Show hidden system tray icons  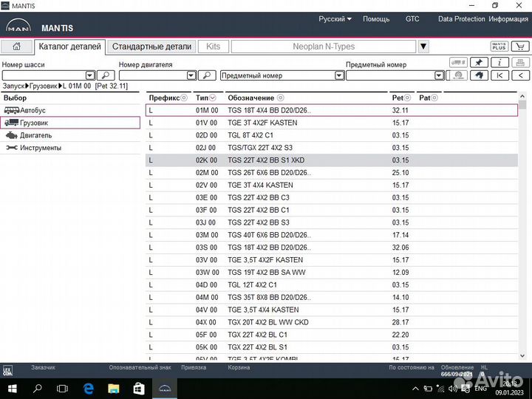coord(415,389)
